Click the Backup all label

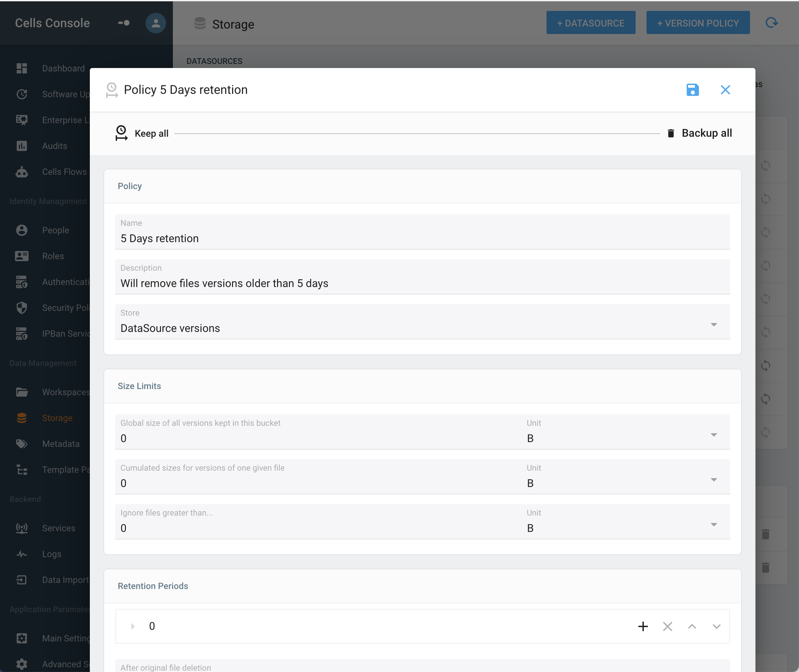pyautogui.click(x=706, y=133)
